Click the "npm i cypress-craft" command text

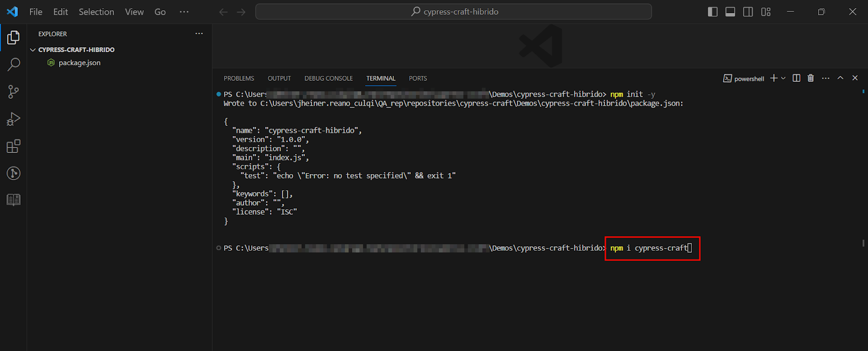(x=649, y=248)
